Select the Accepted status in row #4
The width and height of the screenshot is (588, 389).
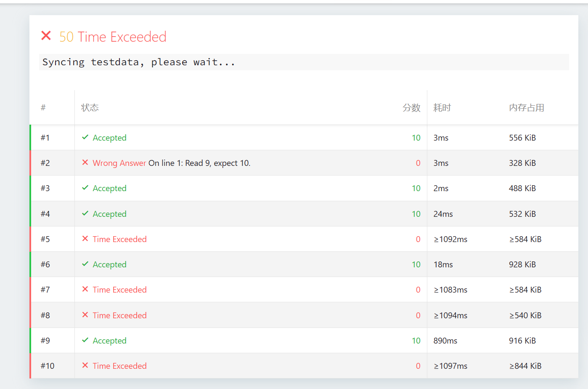tap(109, 214)
